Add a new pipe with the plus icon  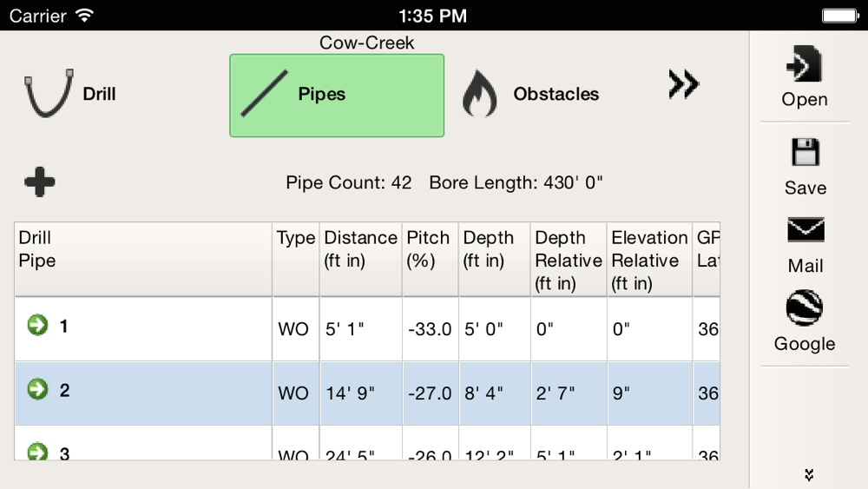(40, 182)
